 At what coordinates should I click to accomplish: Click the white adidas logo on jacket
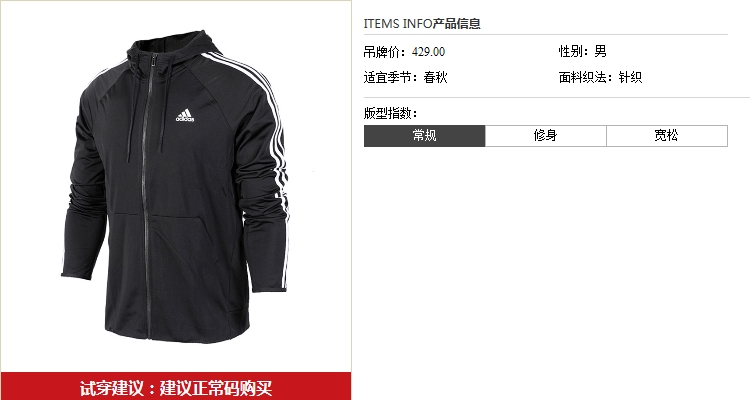pos(185,115)
